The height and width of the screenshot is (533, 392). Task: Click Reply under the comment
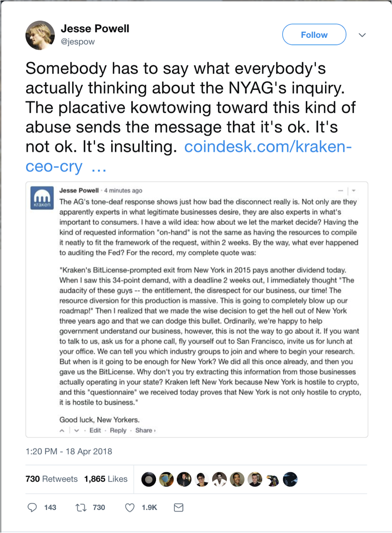click(x=118, y=430)
